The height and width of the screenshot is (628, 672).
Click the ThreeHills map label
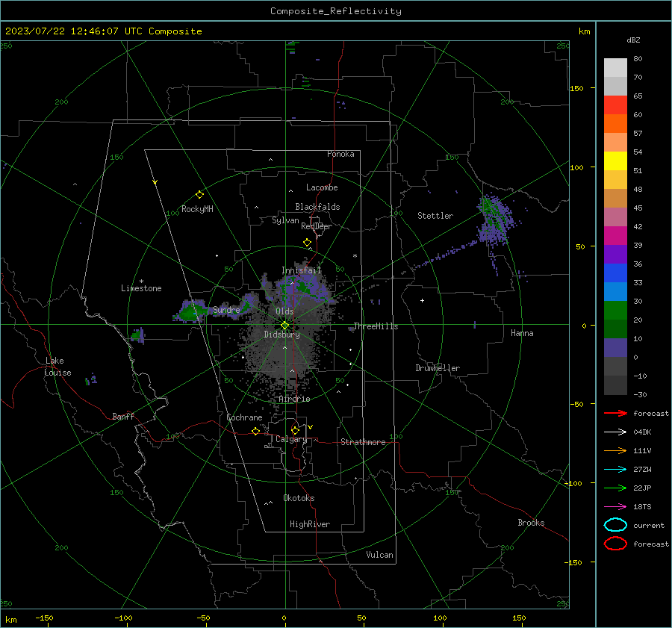point(376,326)
